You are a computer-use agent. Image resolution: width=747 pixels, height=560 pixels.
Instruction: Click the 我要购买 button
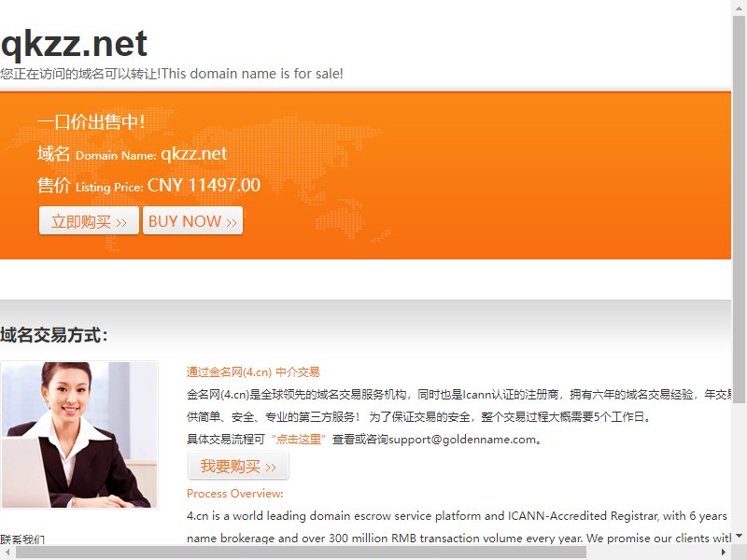click(238, 466)
